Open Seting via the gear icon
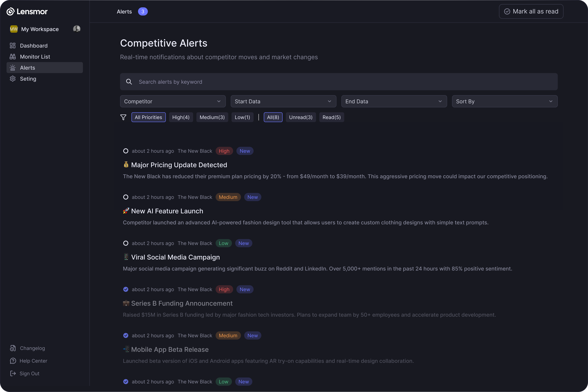588x392 pixels. 12,79
